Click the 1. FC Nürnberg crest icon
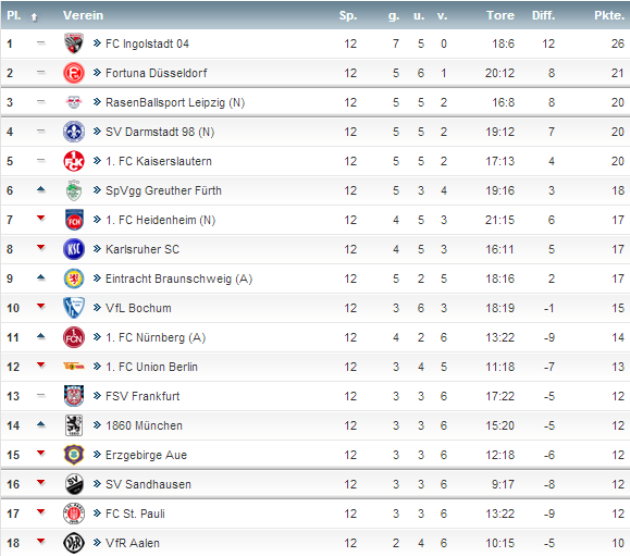 tap(73, 337)
